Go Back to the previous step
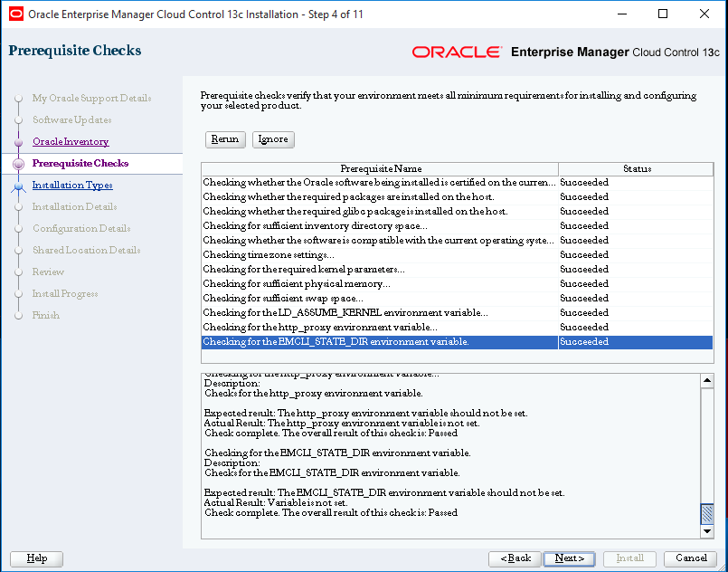Image resolution: width=728 pixels, height=572 pixels. tap(514, 558)
